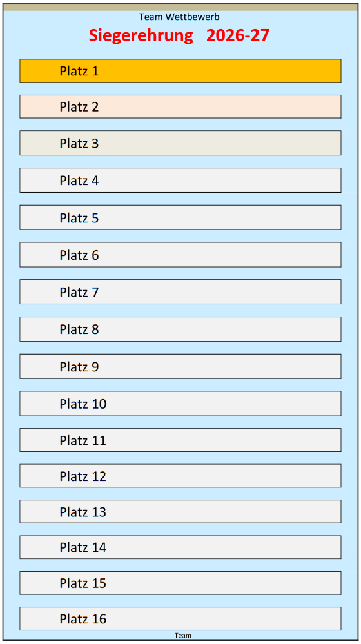Click the Platz 4 entry field
The image size is (361, 644).
pyautogui.click(x=180, y=180)
